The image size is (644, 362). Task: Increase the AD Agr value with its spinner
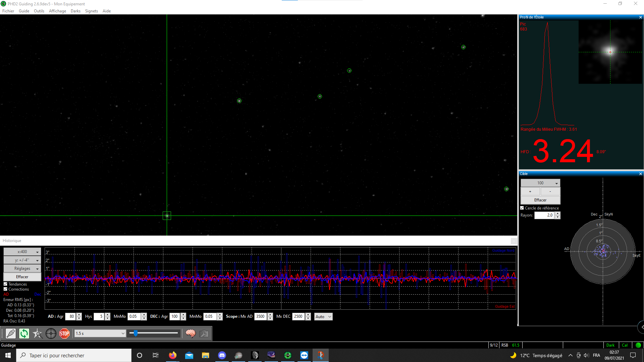[79, 315]
